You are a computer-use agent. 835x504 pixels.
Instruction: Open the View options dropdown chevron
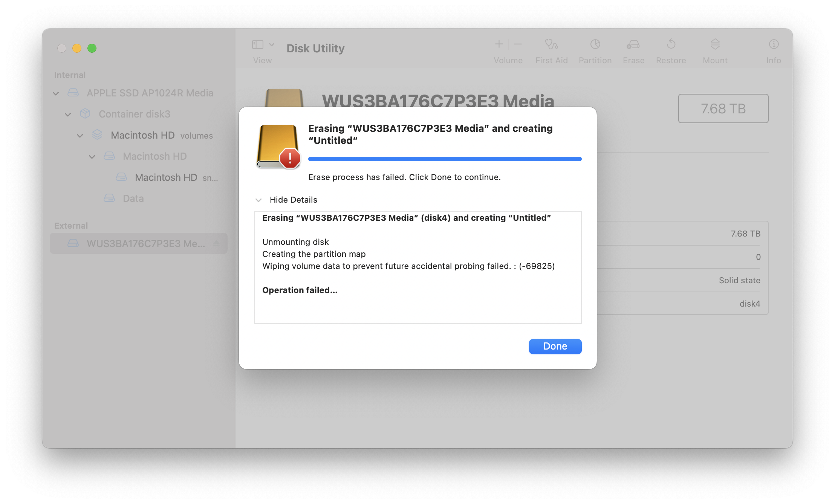[272, 45]
